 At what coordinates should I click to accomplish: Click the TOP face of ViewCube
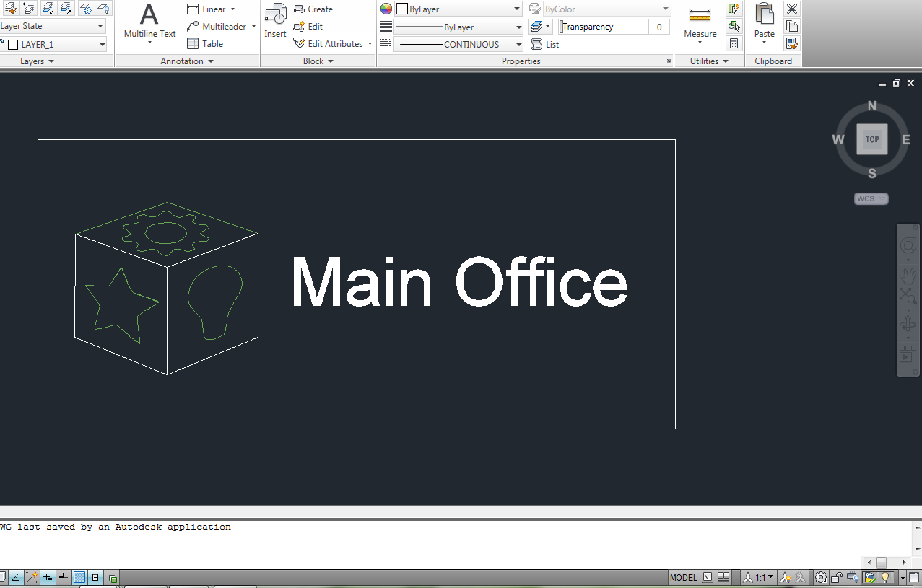tap(872, 139)
